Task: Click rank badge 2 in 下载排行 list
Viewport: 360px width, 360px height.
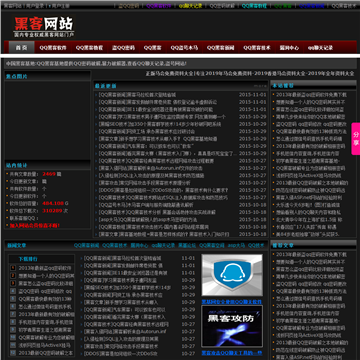Action: pyautogui.click(x=13, y=276)
